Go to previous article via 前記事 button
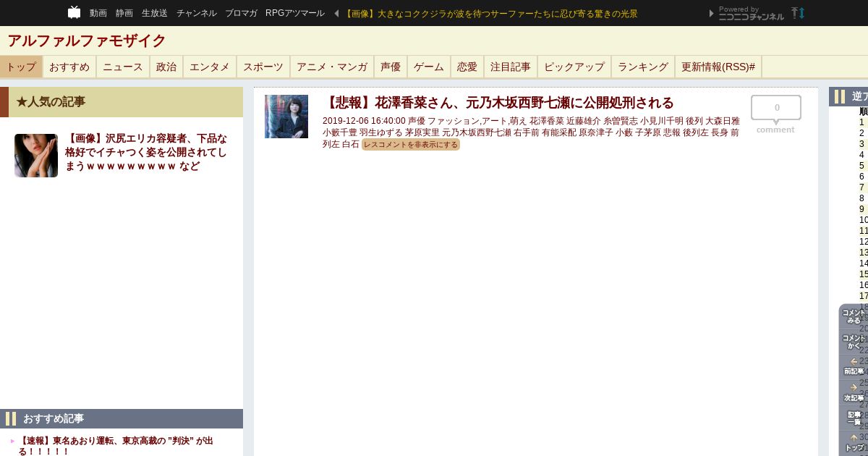Viewport: 868px width, 456px height. point(854,366)
